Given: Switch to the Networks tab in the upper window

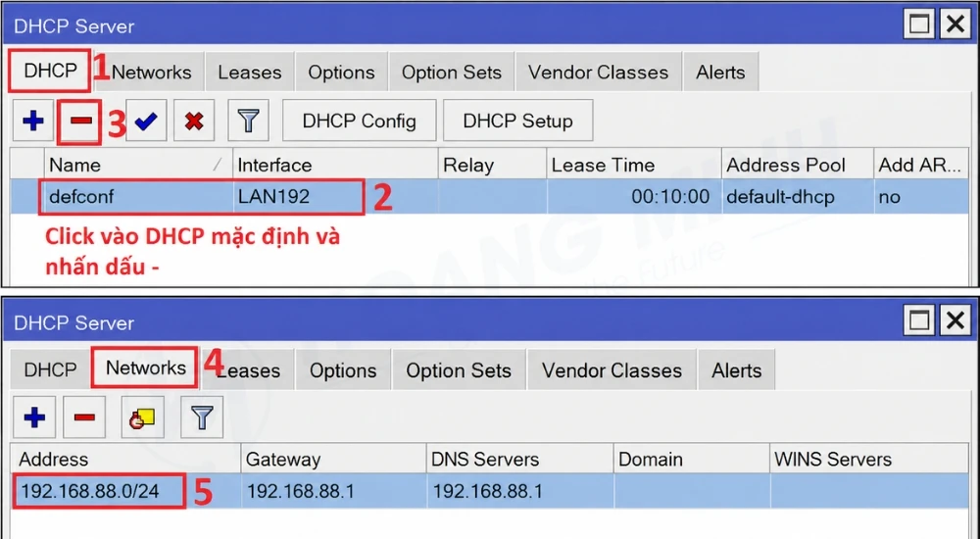Looking at the screenshot, I should pos(151,73).
